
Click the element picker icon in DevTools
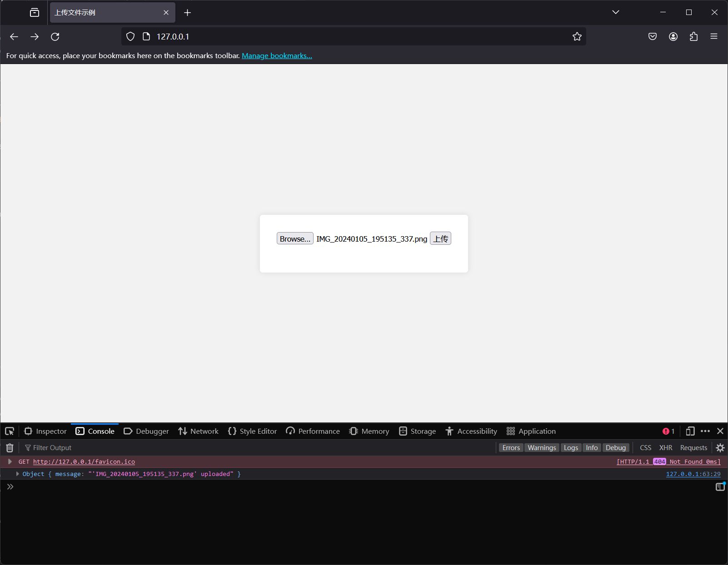(x=10, y=431)
